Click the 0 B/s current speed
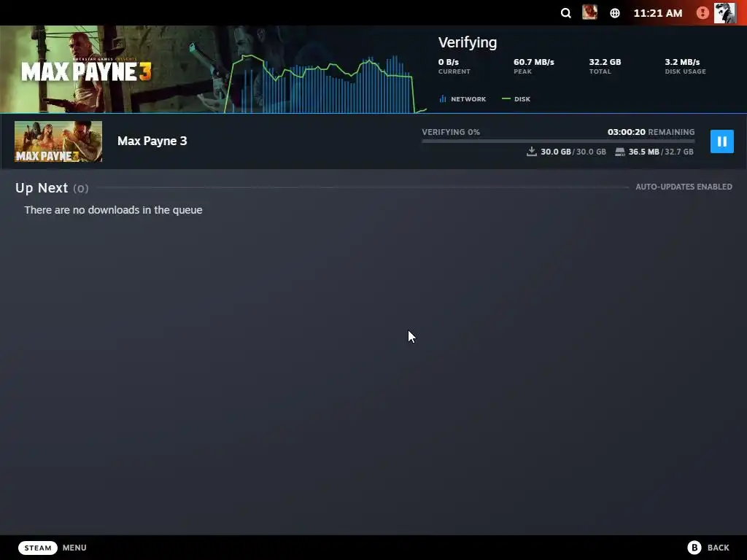The width and height of the screenshot is (747, 560). (x=449, y=62)
